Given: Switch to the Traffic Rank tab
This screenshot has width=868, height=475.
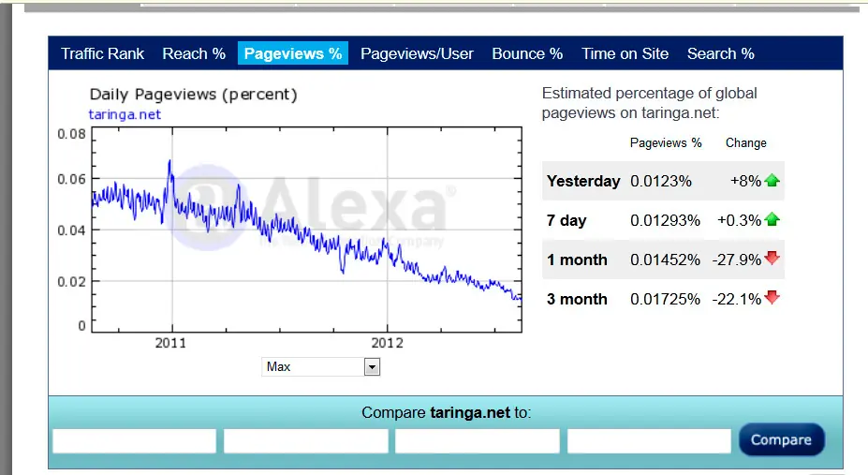Looking at the screenshot, I should (102, 53).
